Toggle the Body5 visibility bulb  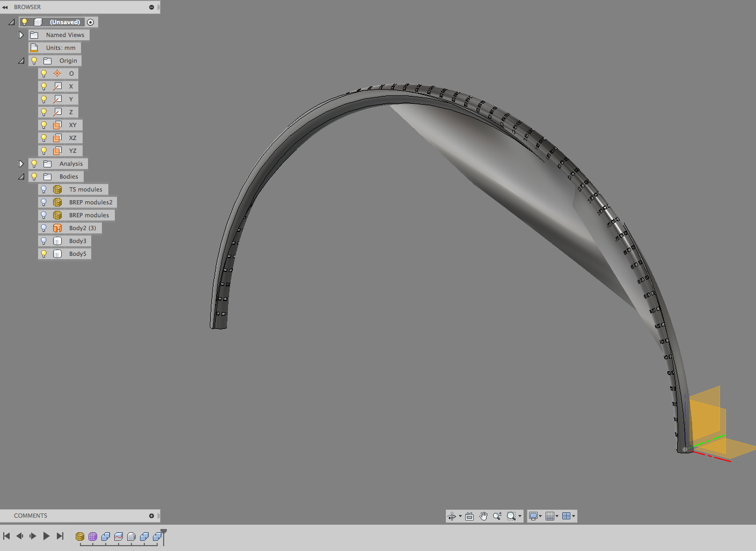(43, 253)
